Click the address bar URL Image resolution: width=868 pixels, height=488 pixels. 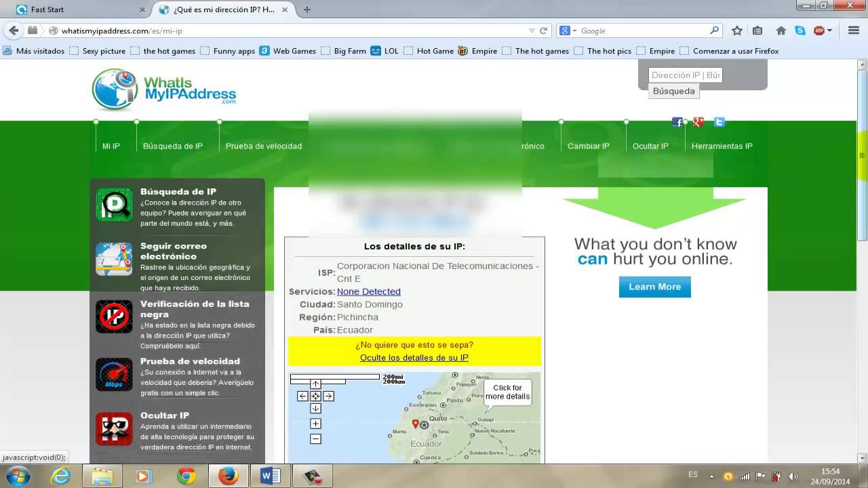pos(122,30)
